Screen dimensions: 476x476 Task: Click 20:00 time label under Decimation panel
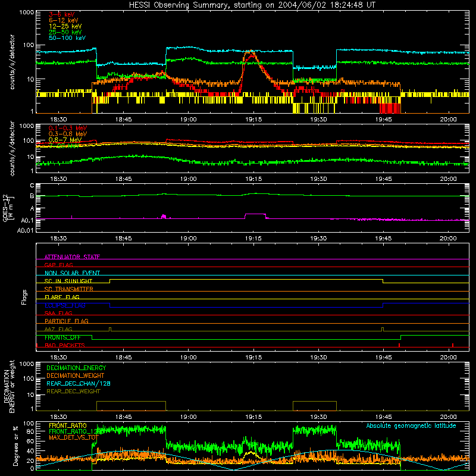(x=449, y=417)
